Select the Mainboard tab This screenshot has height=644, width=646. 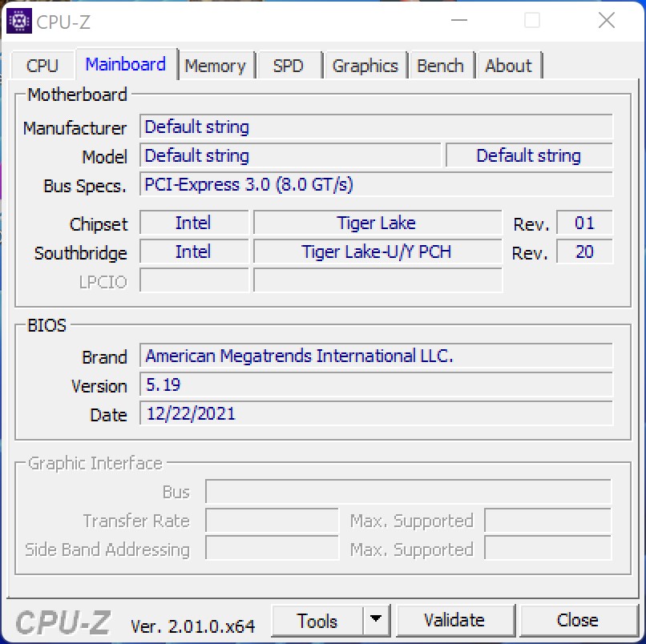pyautogui.click(x=126, y=64)
